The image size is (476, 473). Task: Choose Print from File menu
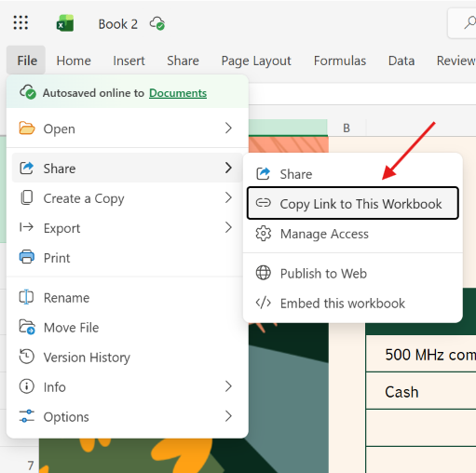128,257
